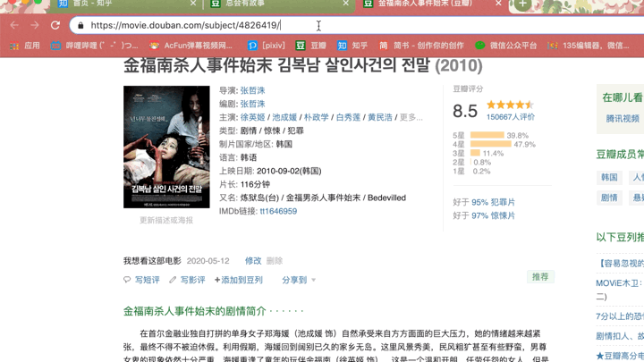
Task: Open the 135编辑器 bookmark
Action: (589, 46)
